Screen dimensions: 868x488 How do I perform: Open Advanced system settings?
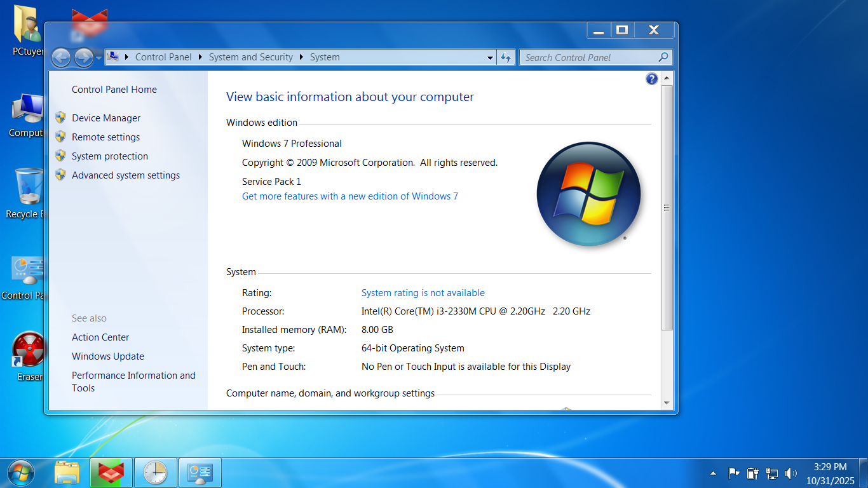point(126,175)
